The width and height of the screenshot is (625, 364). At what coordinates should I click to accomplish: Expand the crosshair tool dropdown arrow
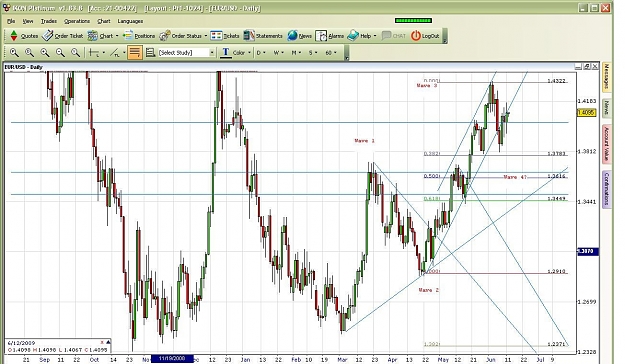click(x=104, y=53)
